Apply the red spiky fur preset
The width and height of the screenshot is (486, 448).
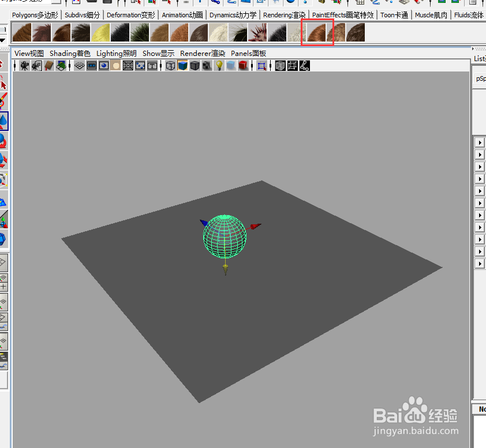[257, 32]
